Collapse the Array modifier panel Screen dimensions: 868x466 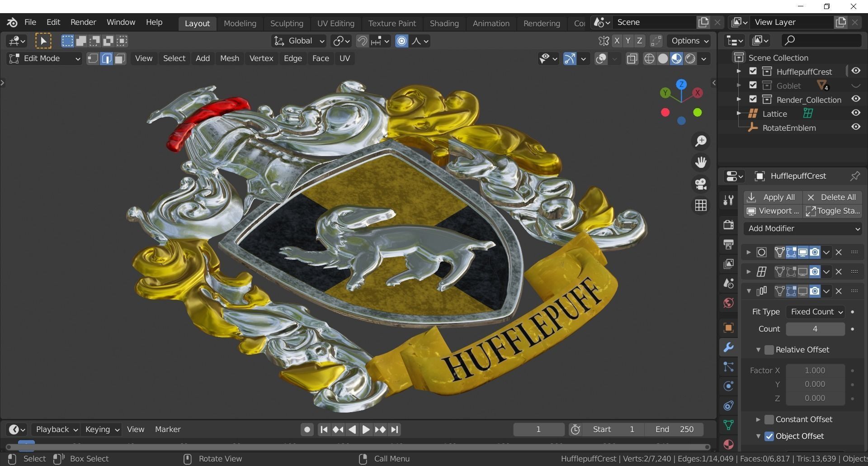click(749, 291)
